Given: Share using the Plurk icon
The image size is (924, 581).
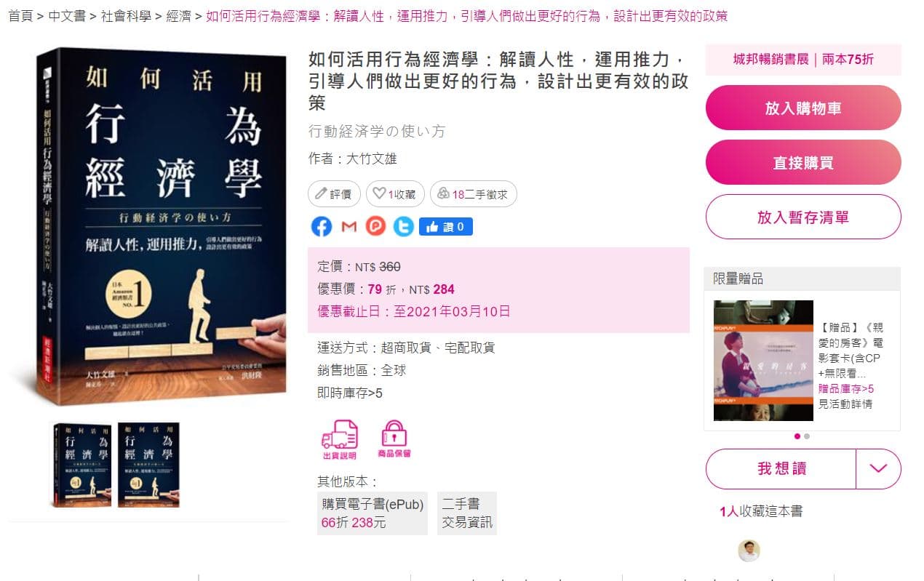Looking at the screenshot, I should pos(375,226).
